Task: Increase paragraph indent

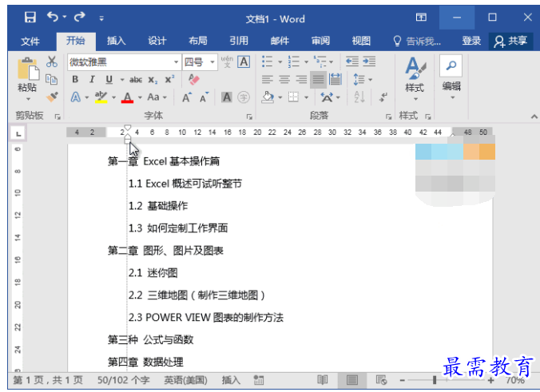Action: pos(369,61)
